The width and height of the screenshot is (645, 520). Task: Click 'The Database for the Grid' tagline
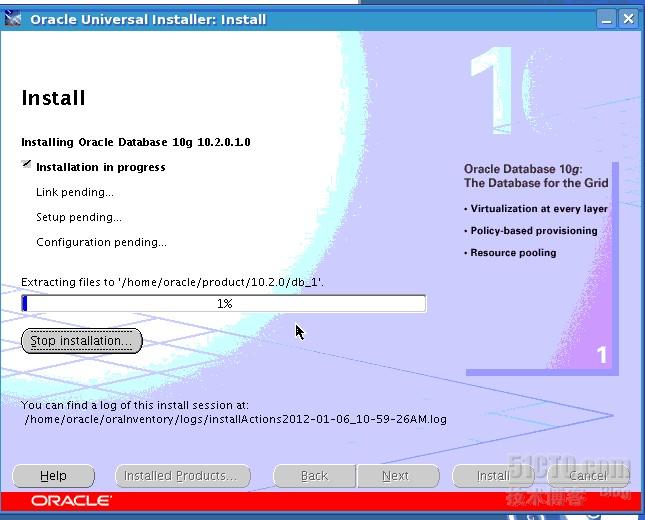536,183
